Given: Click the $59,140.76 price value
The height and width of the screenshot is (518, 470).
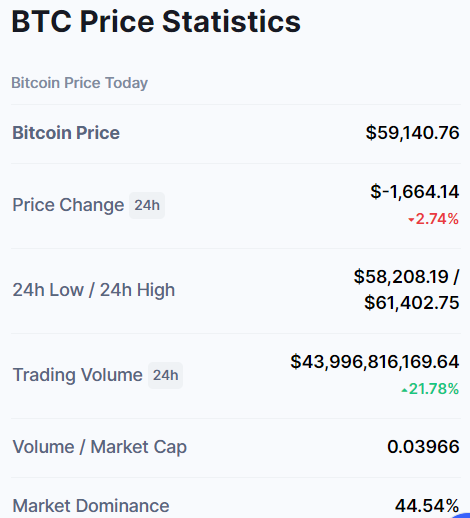Looking at the screenshot, I should 412,133.
